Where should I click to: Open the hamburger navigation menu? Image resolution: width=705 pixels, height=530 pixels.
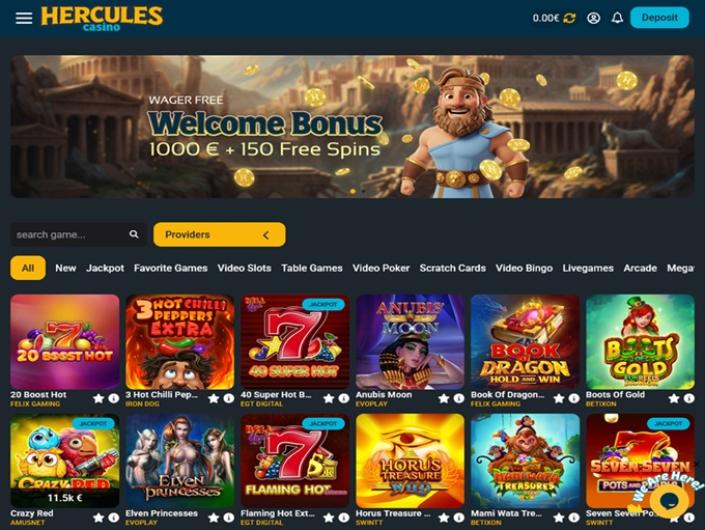[24, 18]
